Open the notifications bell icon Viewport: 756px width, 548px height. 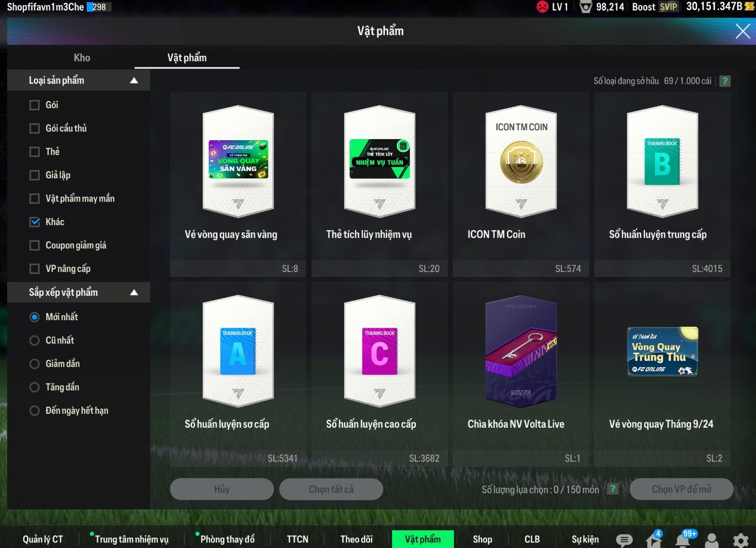pyautogui.click(x=683, y=540)
